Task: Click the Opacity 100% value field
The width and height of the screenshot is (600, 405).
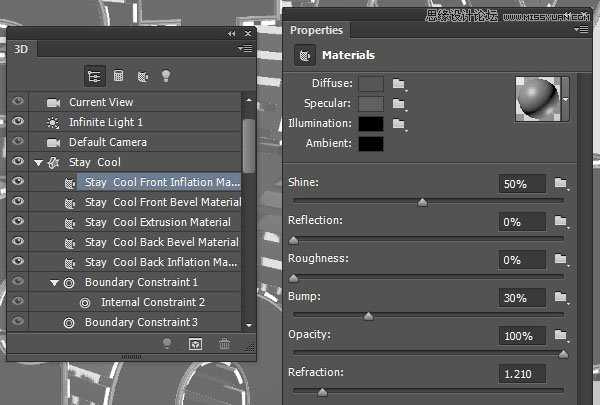Action: 522,336
